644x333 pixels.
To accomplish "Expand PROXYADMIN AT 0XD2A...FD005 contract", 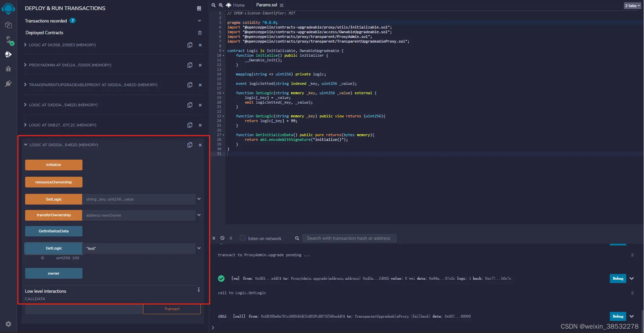I will click(25, 65).
